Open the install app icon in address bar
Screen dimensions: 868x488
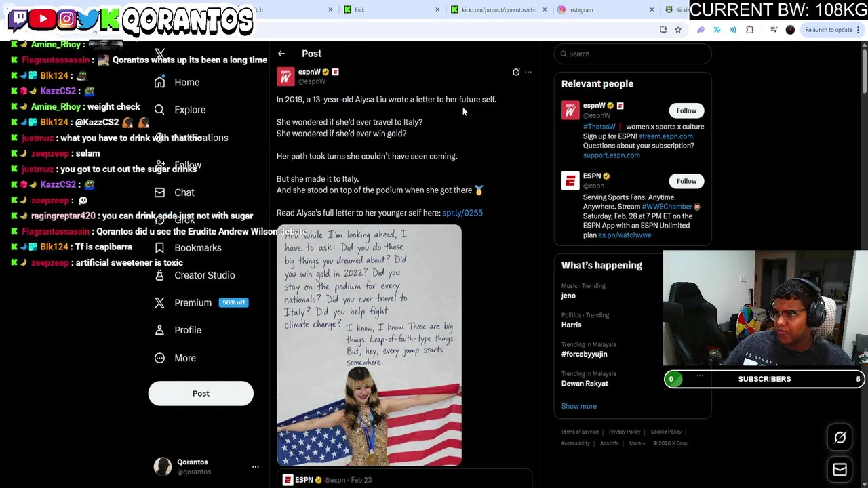pos(663,30)
